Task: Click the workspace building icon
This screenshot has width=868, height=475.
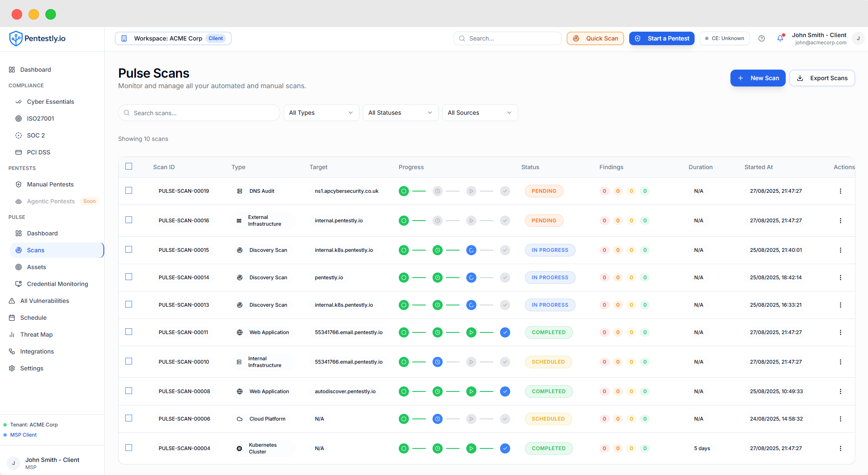Action: (124, 38)
